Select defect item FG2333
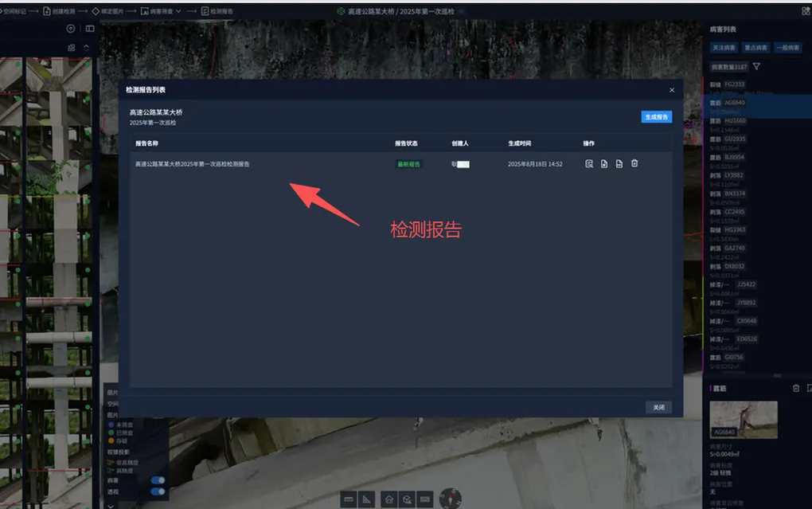The height and width of the screenshot is (509, 812). pyautogui.click(x=734, y=84)
